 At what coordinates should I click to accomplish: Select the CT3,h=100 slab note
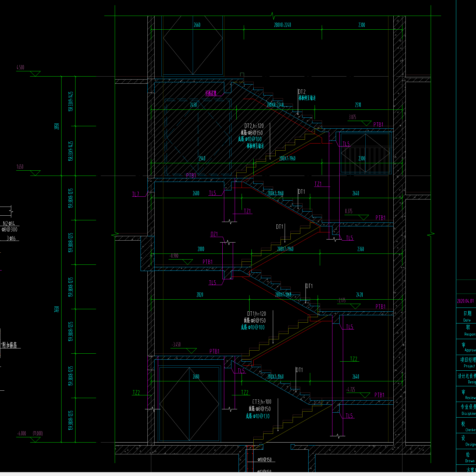click(262, 402)
